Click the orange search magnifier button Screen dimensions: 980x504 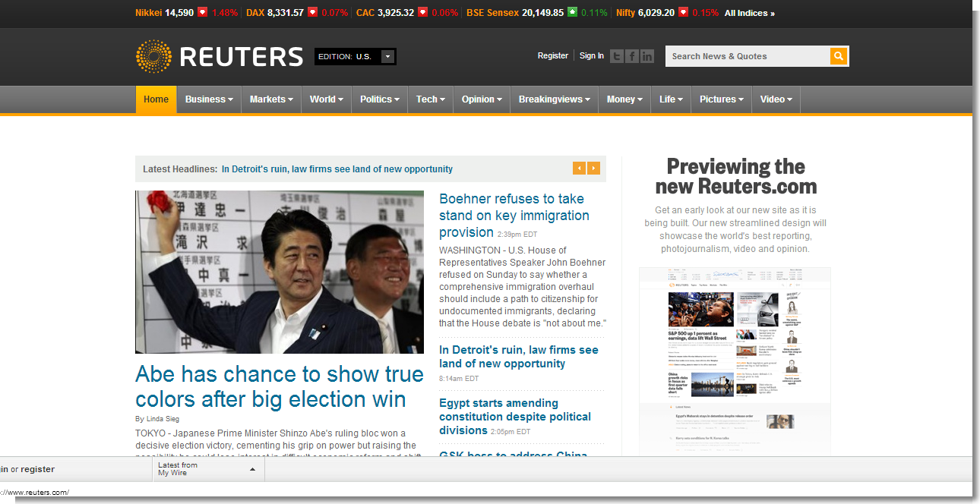[839, 56]
